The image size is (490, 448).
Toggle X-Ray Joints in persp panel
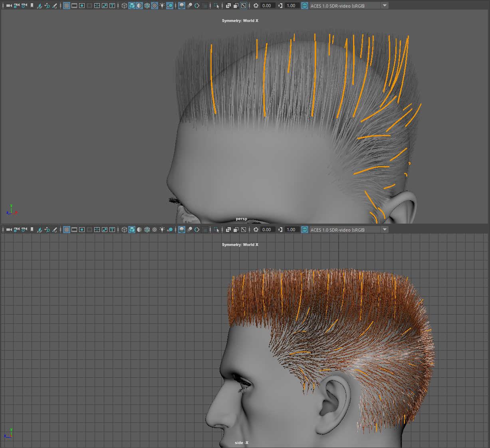click(244, 6)
